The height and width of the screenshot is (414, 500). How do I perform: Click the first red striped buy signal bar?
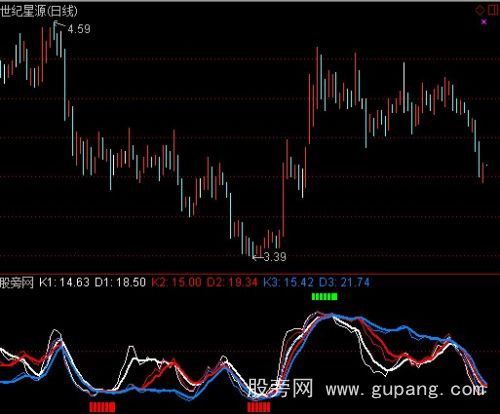click(x=102, y=407)
